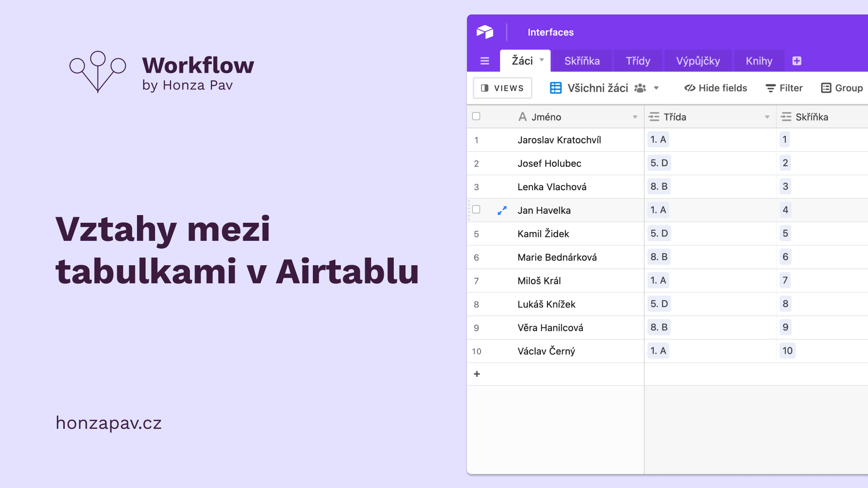
Task: Click the Třída linked field type icon
Action: (x=654, y=117)
